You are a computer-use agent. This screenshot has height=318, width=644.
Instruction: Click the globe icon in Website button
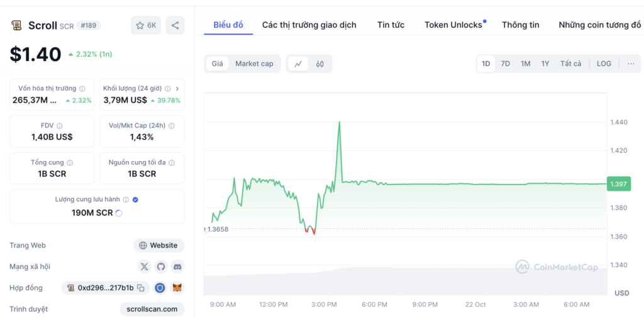click(x=143, y=246)
